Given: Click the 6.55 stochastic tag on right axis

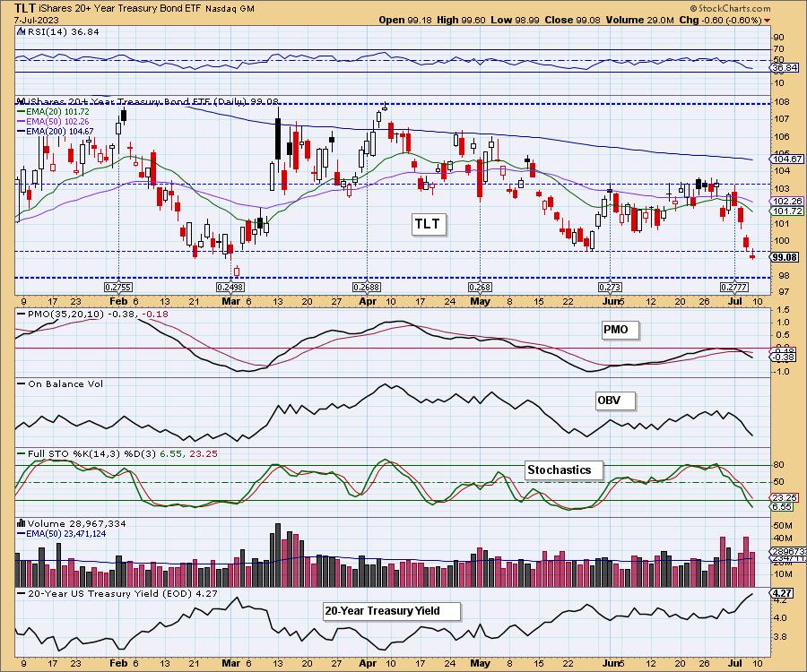Looking at the screenshot, I should [x=782, y=507].
